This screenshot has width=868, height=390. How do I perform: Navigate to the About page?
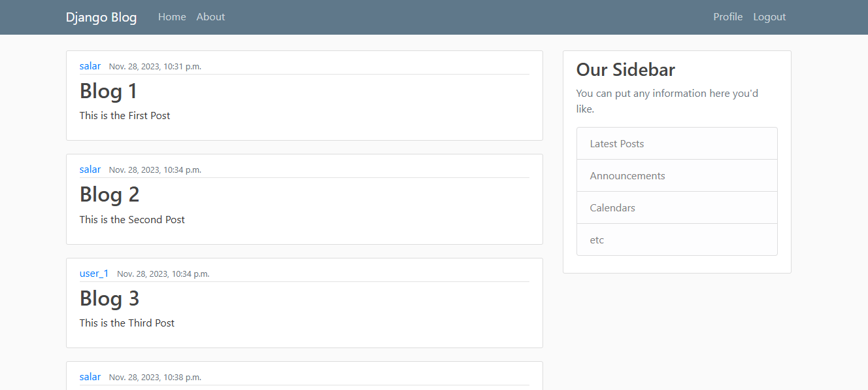click(210, 16)
